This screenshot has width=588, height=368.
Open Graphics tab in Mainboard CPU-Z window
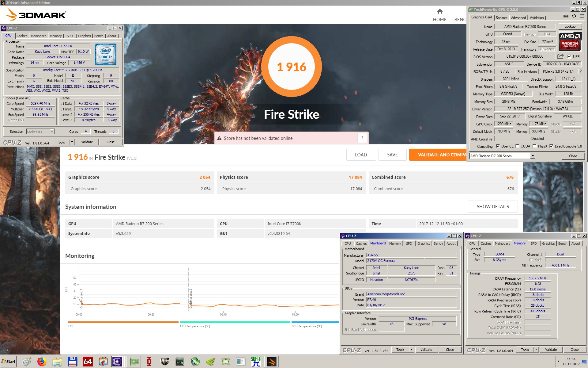[x=424, y=243]
